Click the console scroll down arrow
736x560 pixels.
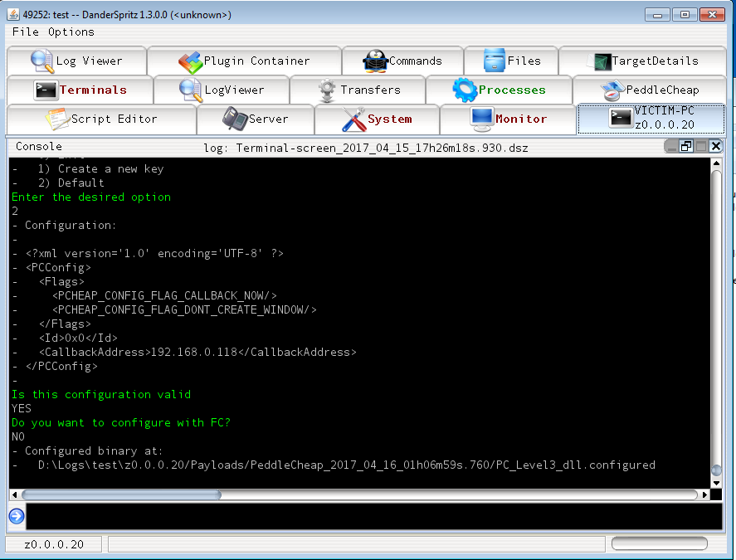[x=716, y=483]
